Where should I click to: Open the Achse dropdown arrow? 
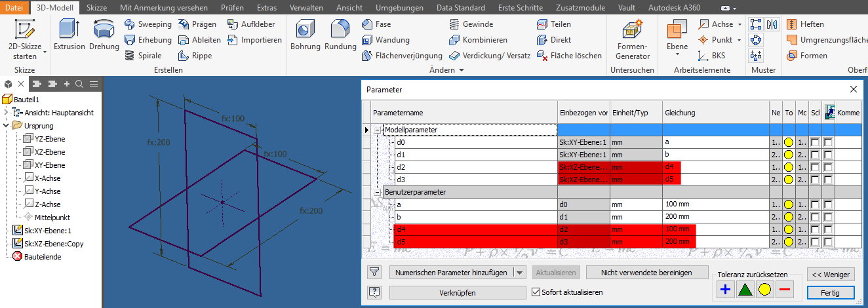coord(740,24)
